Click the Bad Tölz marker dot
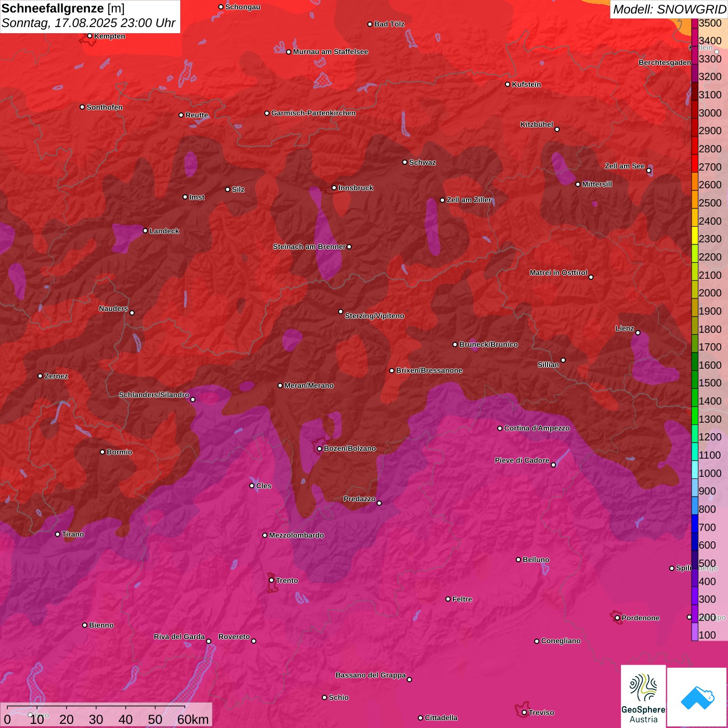 point(370,24)
